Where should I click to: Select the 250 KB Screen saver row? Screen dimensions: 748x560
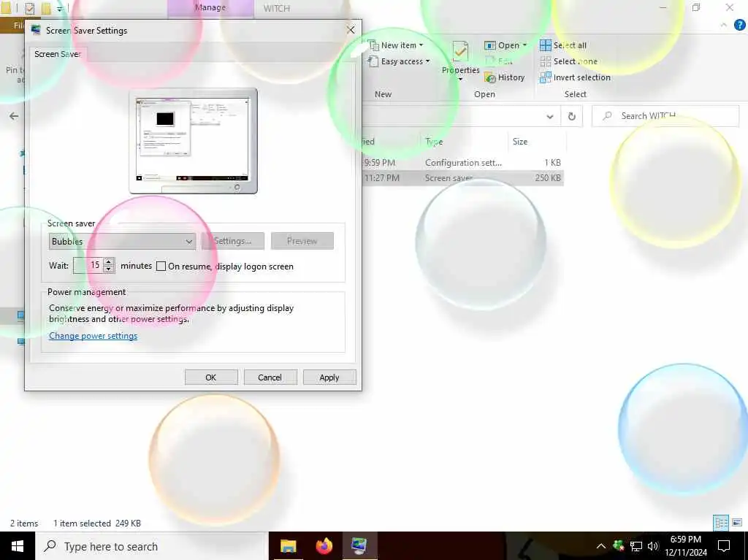coord(462,178)
